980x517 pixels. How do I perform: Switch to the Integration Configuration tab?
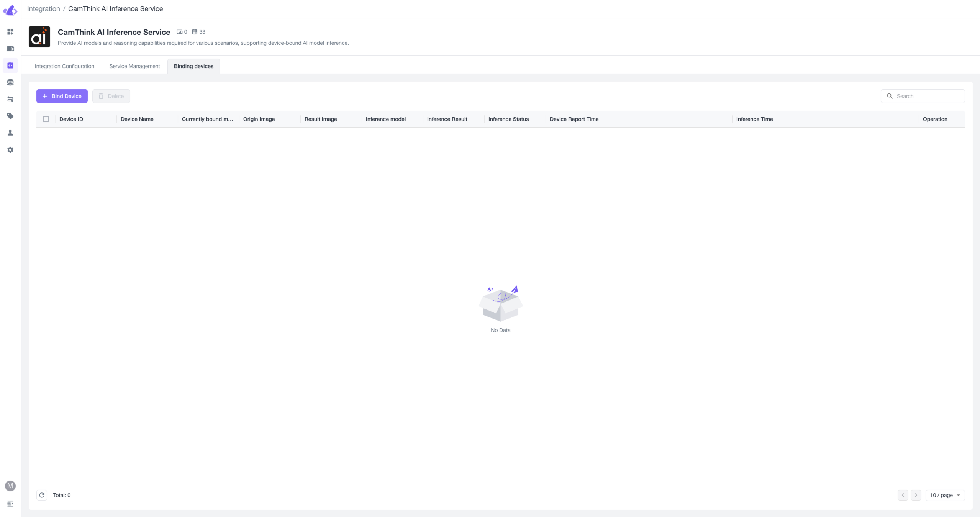click(64, 66)
